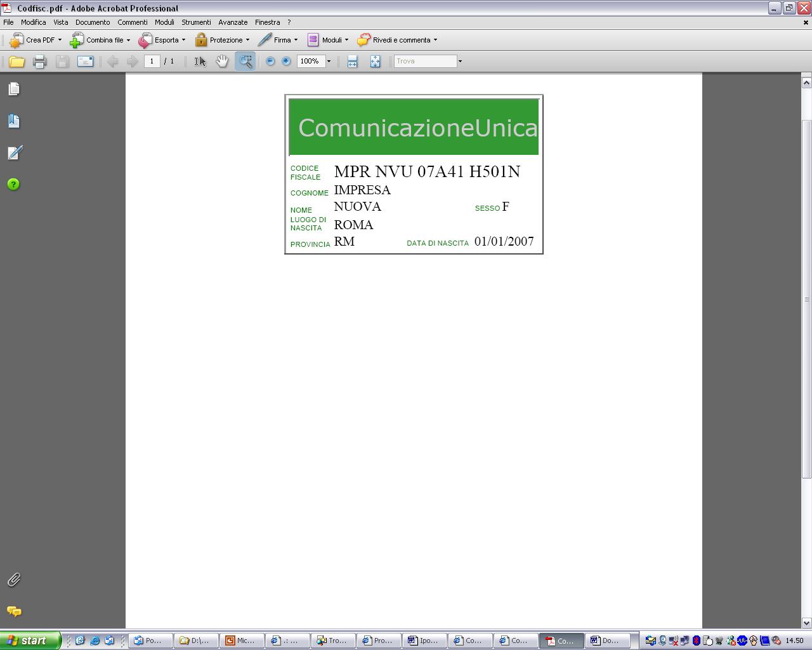The height and width of the screenshot is (650, 812).
Task: Click the codice fiscale MPR NVU 07A41 H501N
Action: pyautogui.click(x=427, y=171)
